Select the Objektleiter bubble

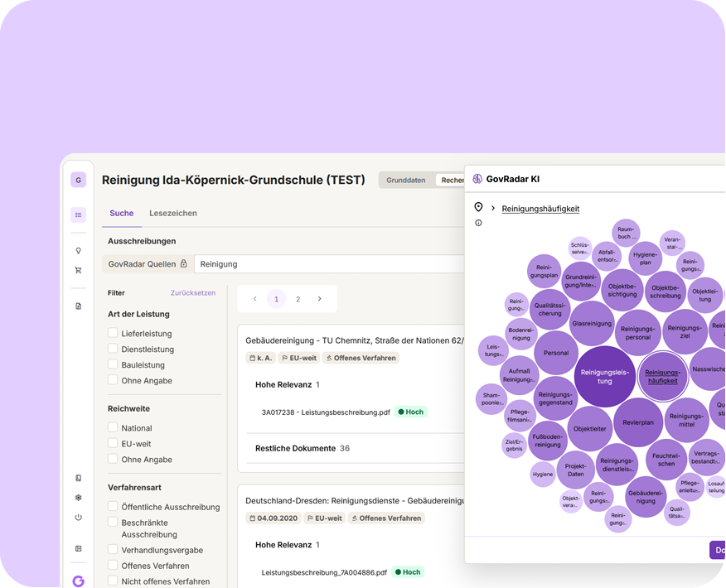[589, 429]
